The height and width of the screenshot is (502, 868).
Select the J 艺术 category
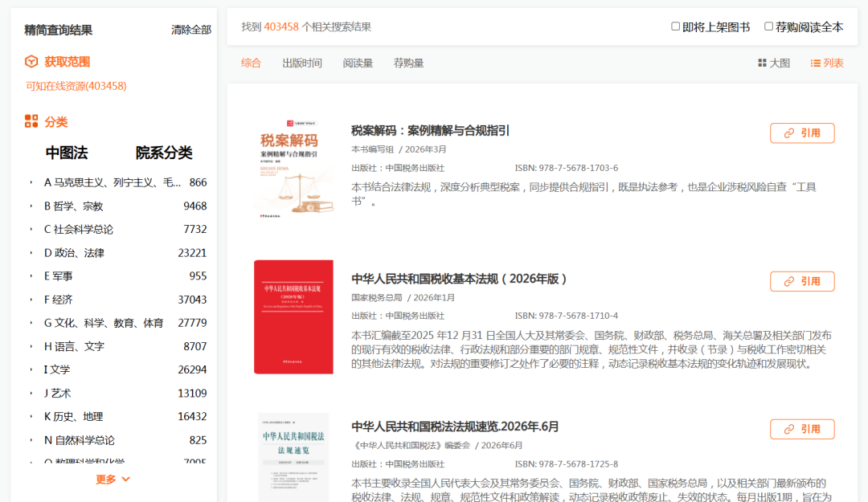[x=58, y=393]
